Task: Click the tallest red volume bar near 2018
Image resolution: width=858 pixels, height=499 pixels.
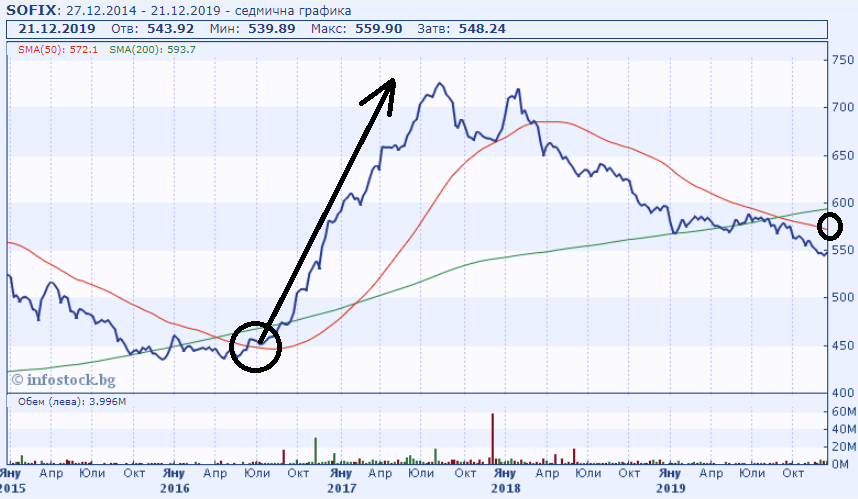Action: point(492,439)
